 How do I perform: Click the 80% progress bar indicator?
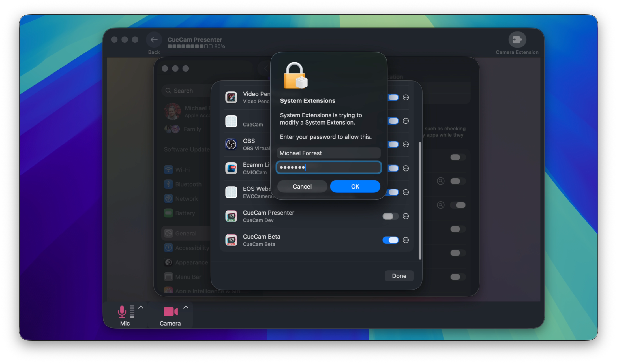196,46
